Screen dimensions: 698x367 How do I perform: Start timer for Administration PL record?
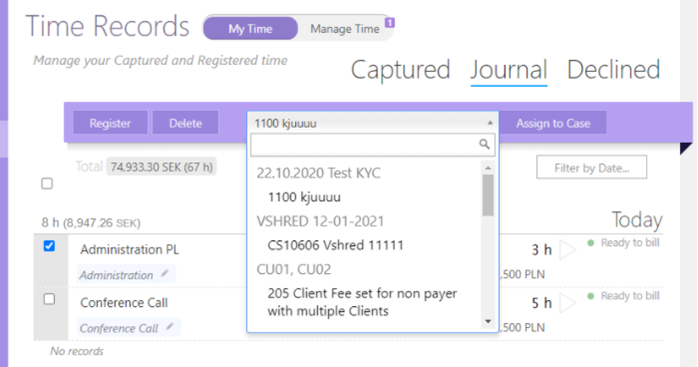(568, 250)
